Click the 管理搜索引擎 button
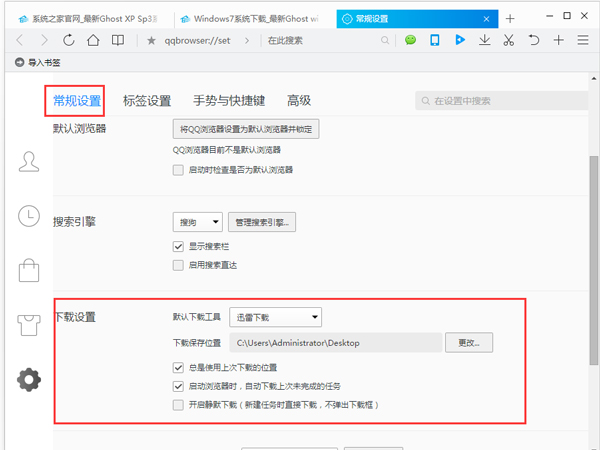 coord(262,222)
